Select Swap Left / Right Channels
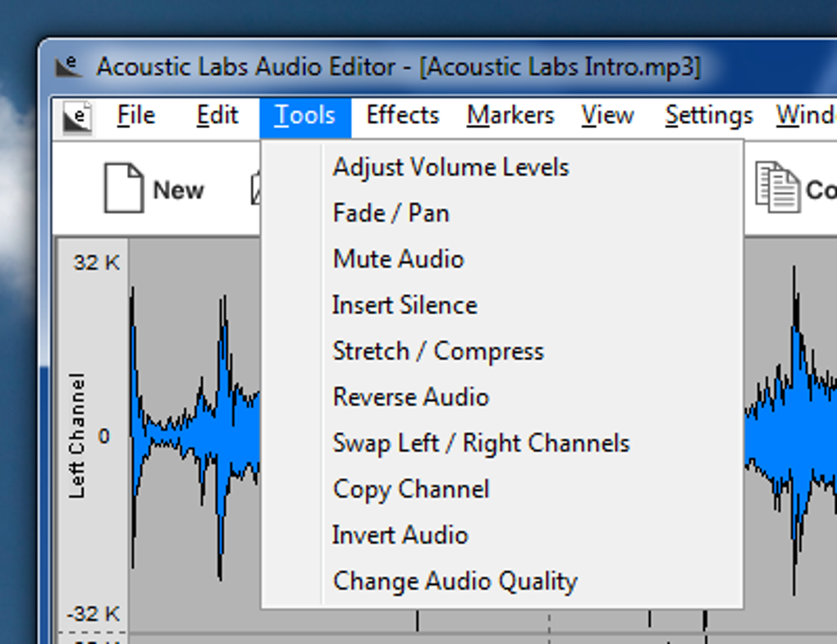 (x=481, y=443)
